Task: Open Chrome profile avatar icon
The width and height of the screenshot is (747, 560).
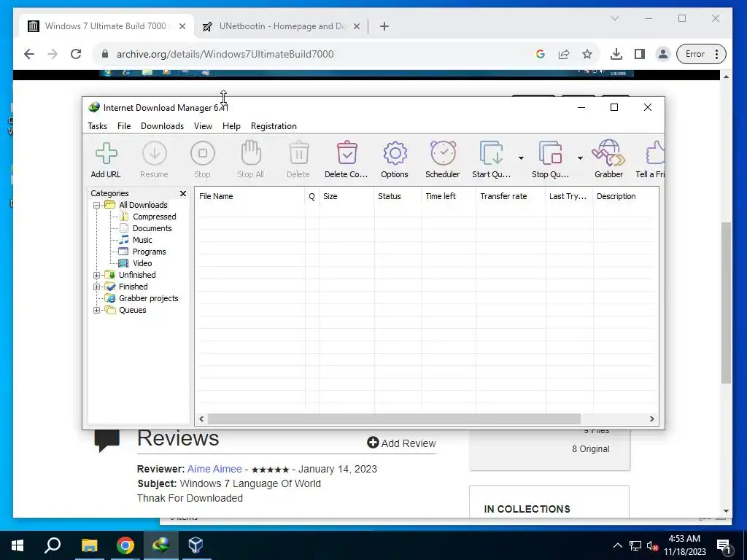Action: coord(663,54)
